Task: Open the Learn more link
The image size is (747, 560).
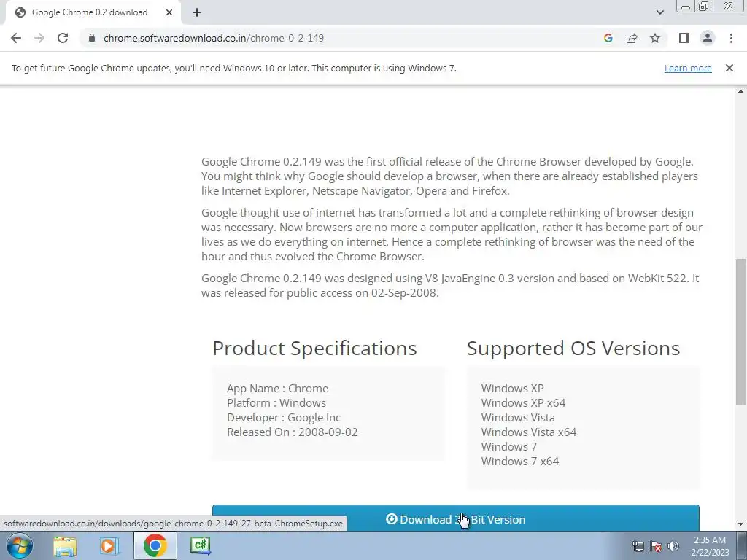Action: (688, 68)
